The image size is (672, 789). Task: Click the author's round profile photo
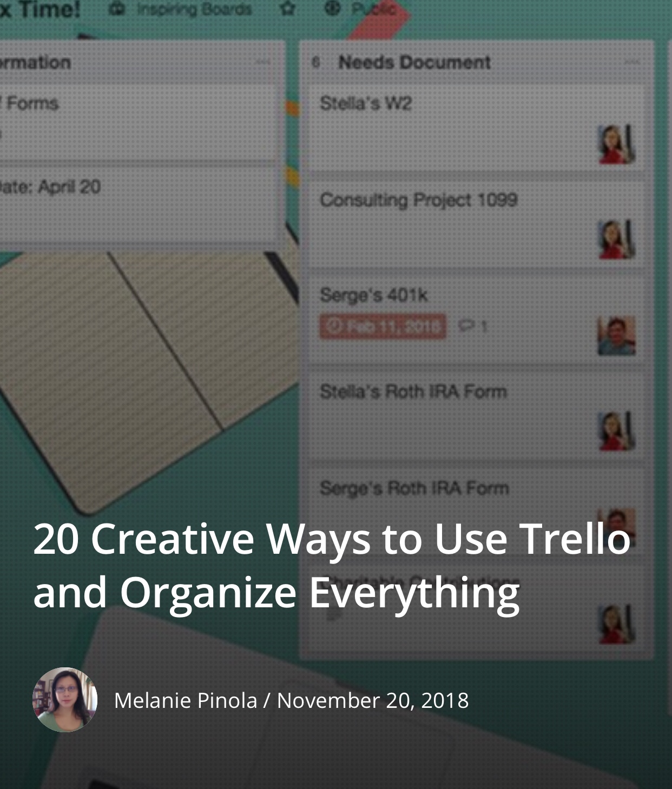65,700
